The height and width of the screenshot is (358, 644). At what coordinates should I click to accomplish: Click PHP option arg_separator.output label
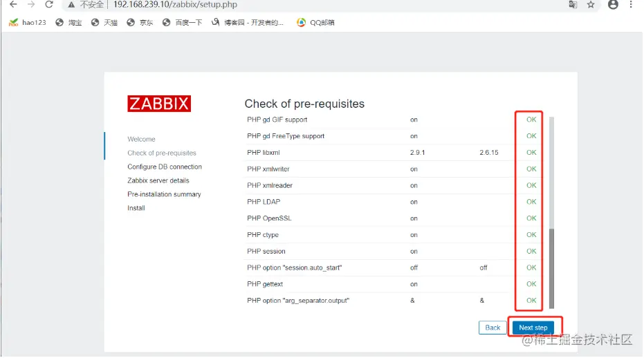pyautogui.click(x=298, y=301)
